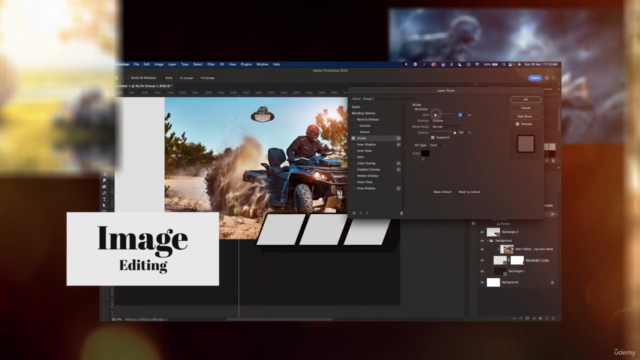640x360 pixels.
Task: Click the stroke Color swatch
Action: coord(425,153)
